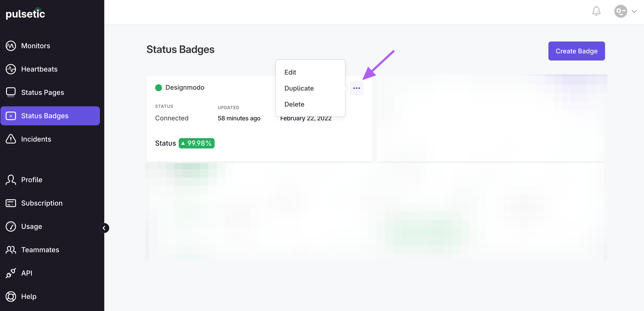The height and width of the screenshot is (311, 644).
Task: Select Delete from the badge menu
Action: click(x=294, y=104)
